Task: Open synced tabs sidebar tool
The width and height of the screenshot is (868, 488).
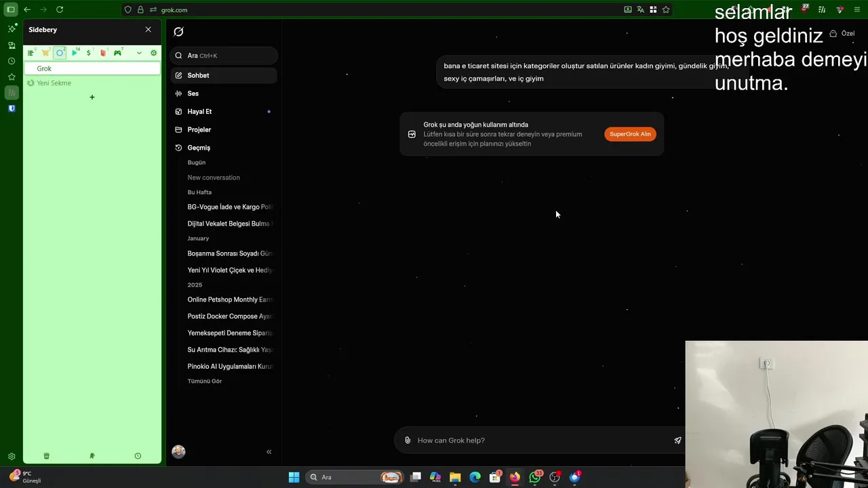Action: point(12,45)
